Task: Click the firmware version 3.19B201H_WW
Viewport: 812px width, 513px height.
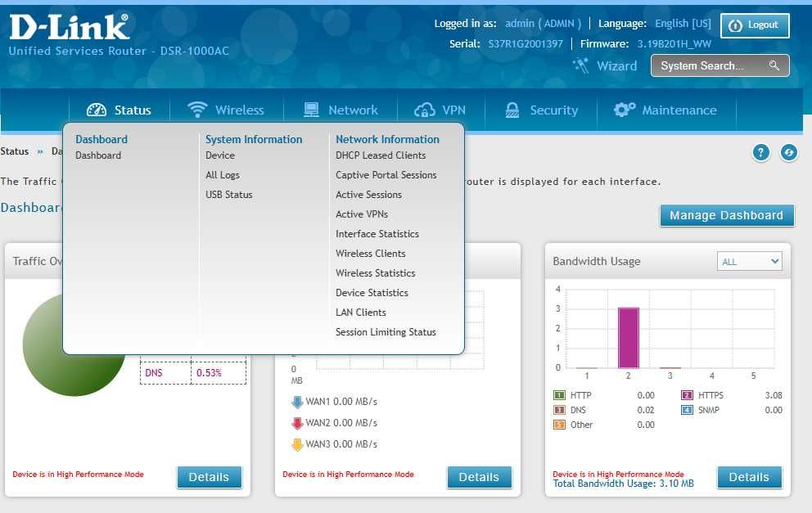Action: click(674, 44)
